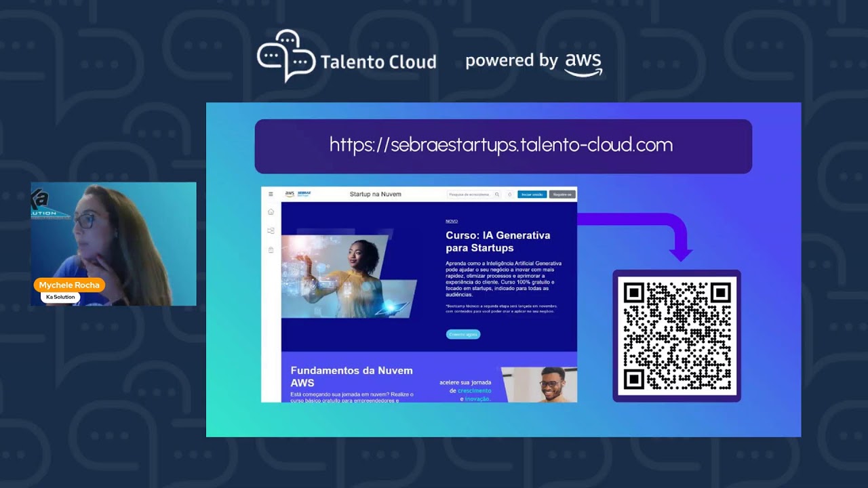Click the 'Curso: IA Generativa para Startups' heading
Viewport: 868px width, 488px height.
(x=498, y=241)
